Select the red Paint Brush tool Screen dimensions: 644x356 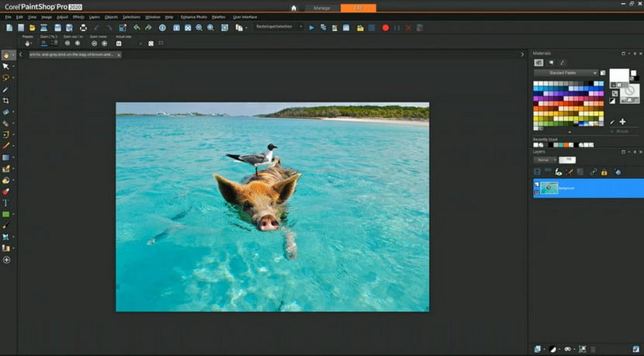click(5, 146)
